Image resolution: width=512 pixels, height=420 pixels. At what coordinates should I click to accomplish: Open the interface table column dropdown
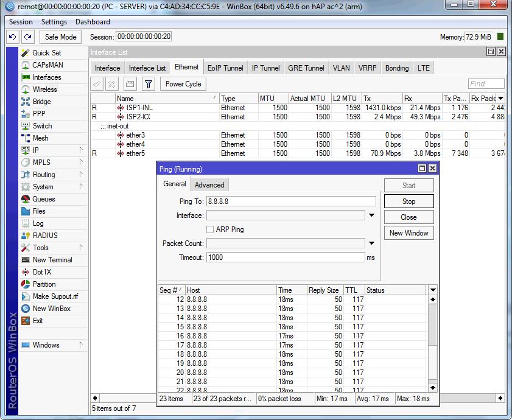(500, 99)
